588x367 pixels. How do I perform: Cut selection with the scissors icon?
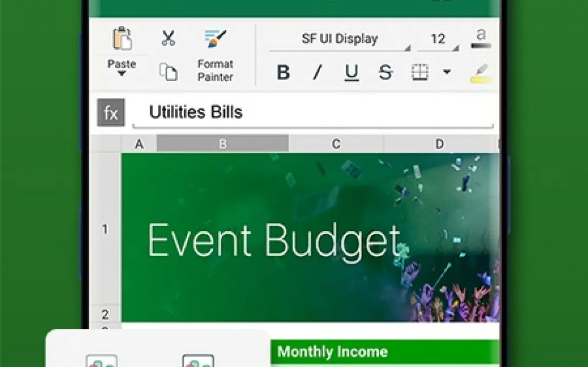point(168,38)
